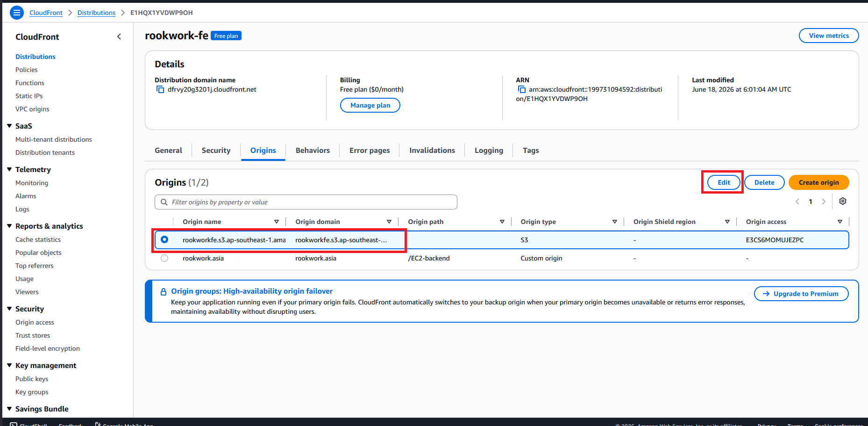
Task: Open VPC origins in the side navigation
Action: coord(32,109)
